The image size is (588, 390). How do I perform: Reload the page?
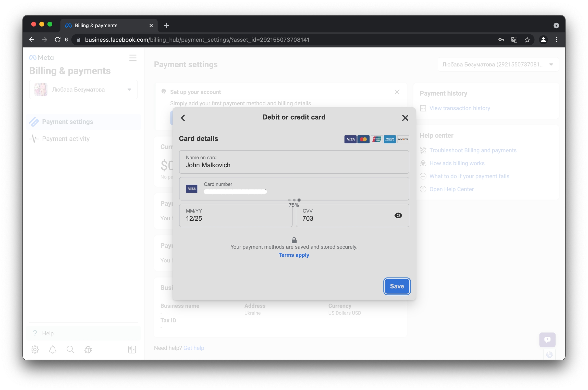click(58, 40)
